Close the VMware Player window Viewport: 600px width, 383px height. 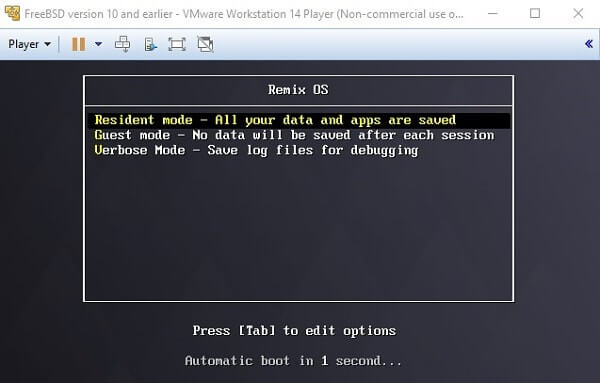[578, 13]
